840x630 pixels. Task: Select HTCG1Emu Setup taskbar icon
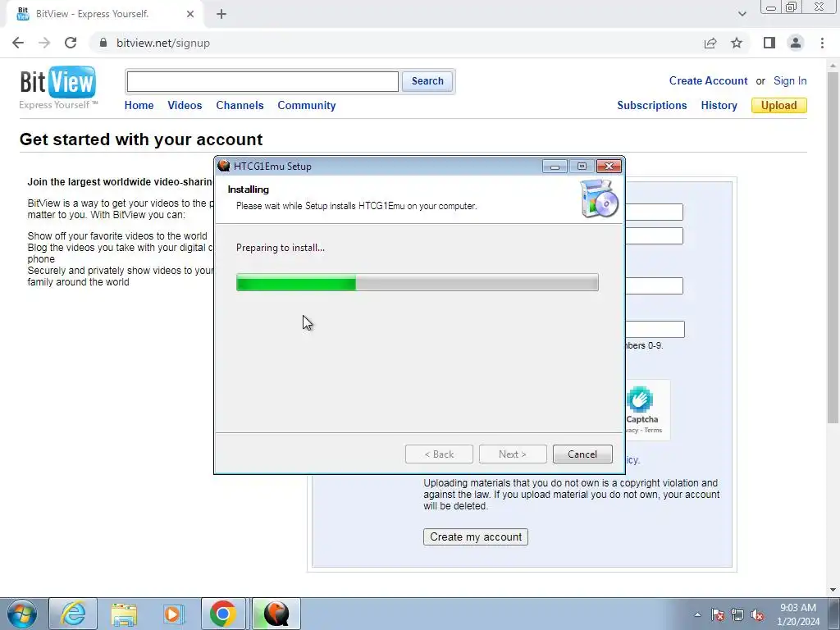(276, 614)
